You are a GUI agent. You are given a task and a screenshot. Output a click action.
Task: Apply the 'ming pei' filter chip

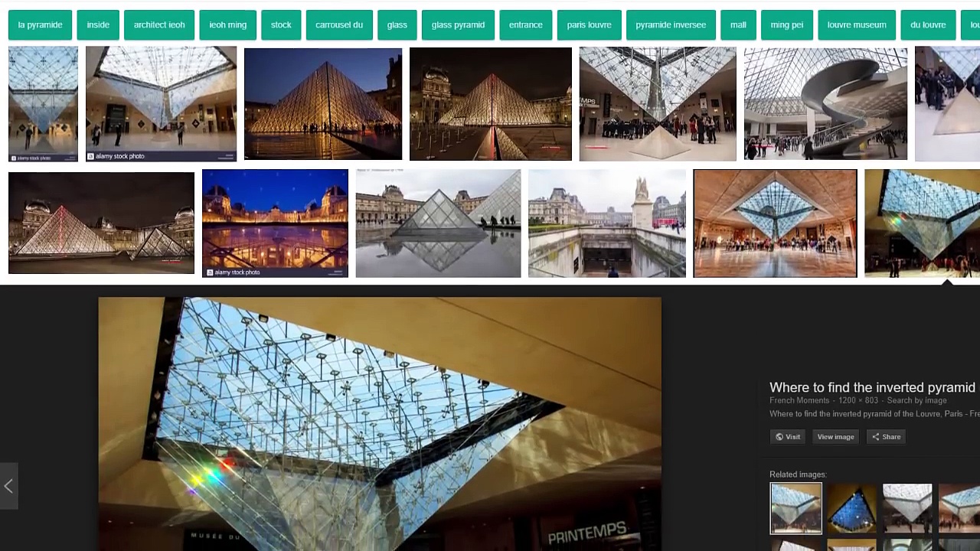pyautogui.click(x=786, y=25)
